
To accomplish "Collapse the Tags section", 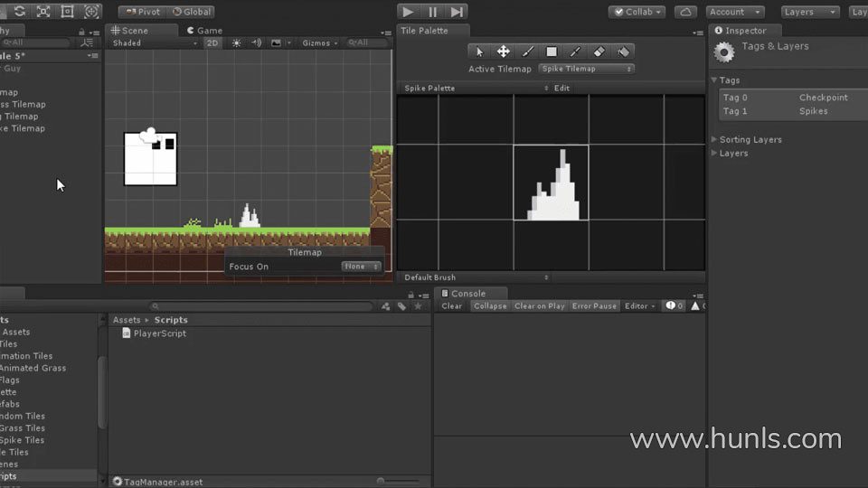I will (x=714, y=80).
